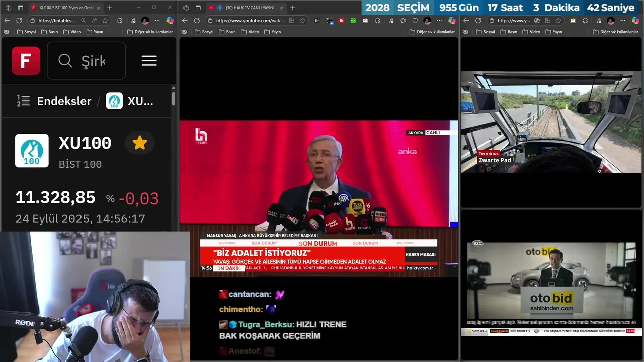This screenshot has width=644, height=362.
Task: Click the XU... breadcrumb item
Action: (x=130, y=101)
